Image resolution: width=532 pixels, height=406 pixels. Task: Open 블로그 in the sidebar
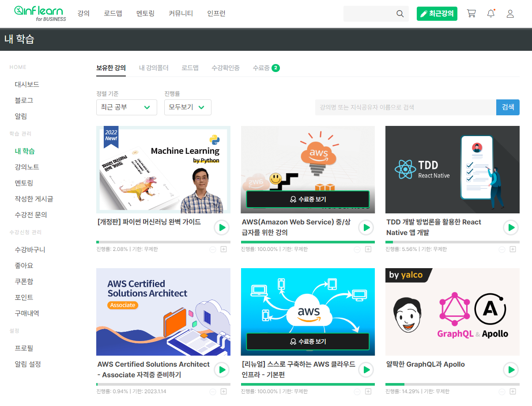coord(24,100)
